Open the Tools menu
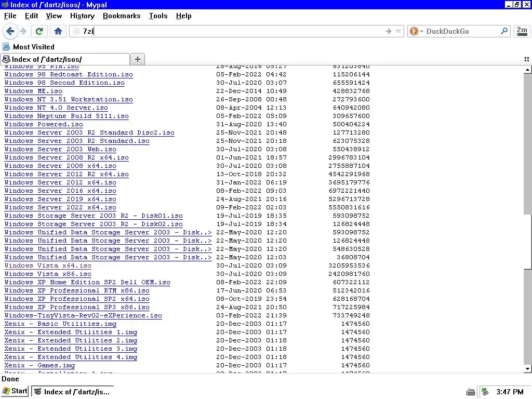The width and height of the screenshot is (532, 399). [x=158, y=16]
